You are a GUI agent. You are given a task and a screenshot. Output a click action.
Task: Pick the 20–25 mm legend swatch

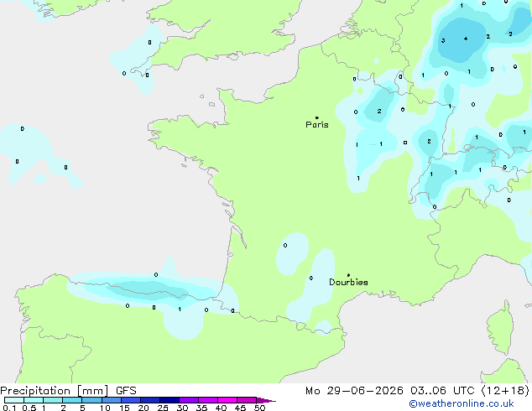[149, 400]
